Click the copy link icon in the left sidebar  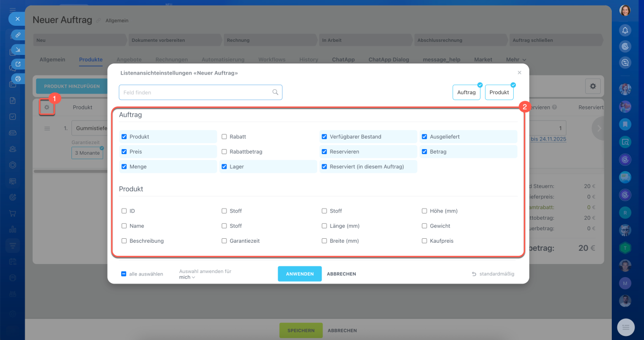pos(18,35)
